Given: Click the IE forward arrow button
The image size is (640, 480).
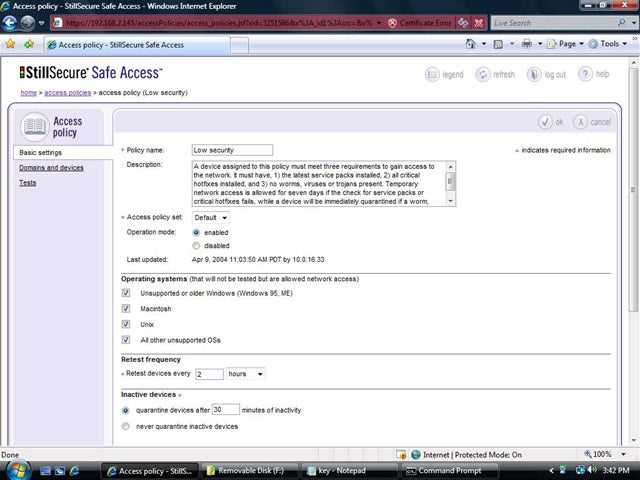Looking at the screenshot, I should coord(28,23).
